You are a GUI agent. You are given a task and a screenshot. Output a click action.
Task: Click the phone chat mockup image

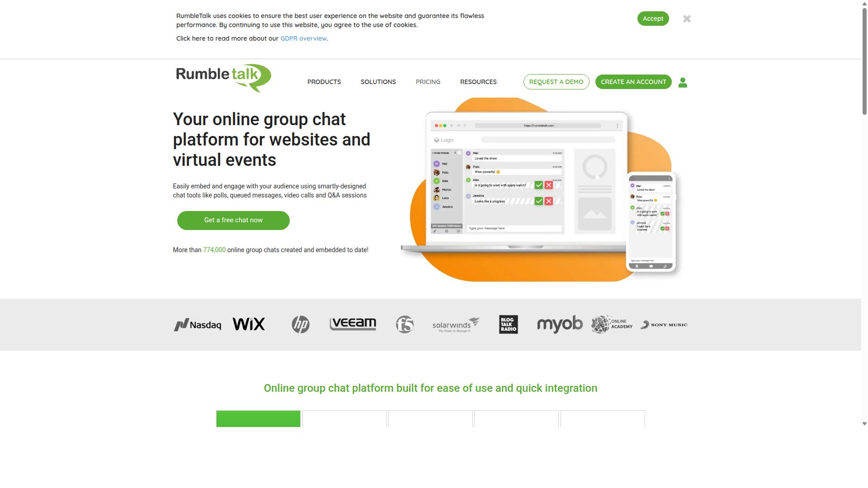pos(651,222)
